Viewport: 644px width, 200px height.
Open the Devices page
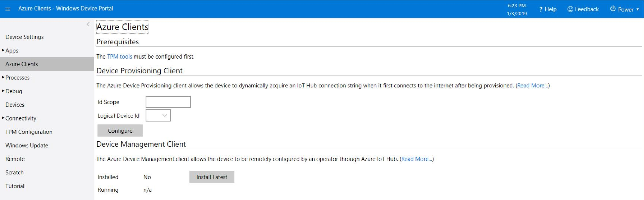pos(15,105)
